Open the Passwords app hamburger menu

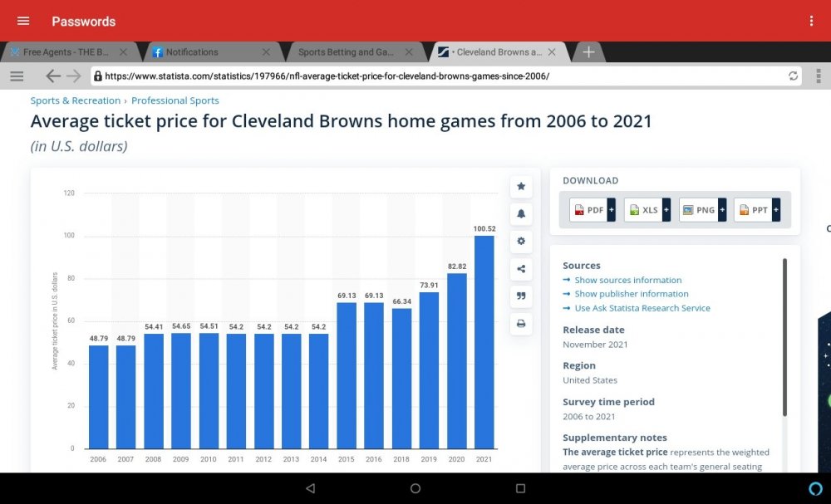click(x=23, y=22)
